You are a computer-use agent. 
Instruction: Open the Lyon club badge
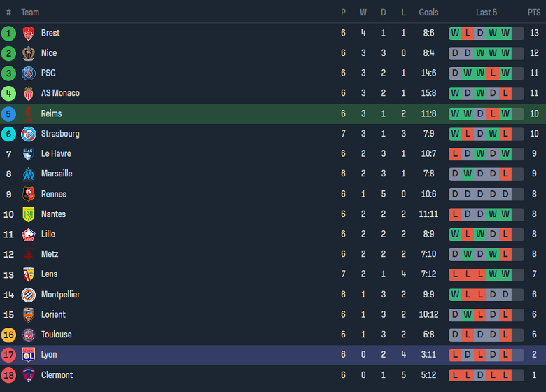pos(29,355)
